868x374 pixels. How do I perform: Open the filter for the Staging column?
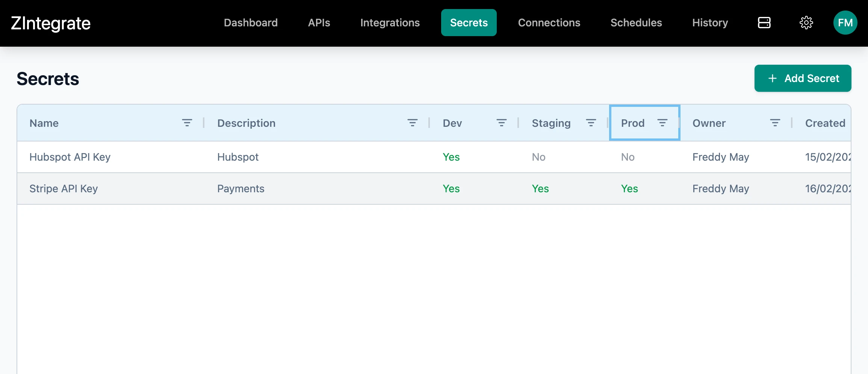[x=591, y=123]
